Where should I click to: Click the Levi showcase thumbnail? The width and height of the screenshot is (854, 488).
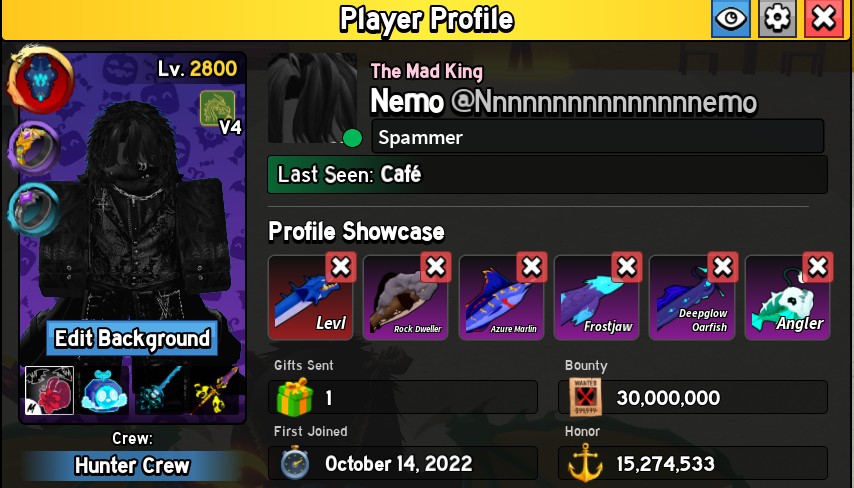click(x=310, y=298)
